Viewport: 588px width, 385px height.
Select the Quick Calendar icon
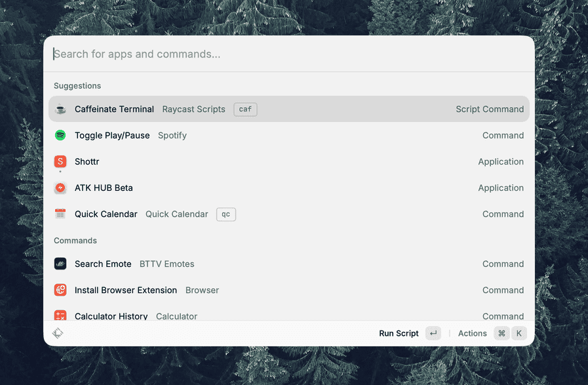[x=60, y=214]
